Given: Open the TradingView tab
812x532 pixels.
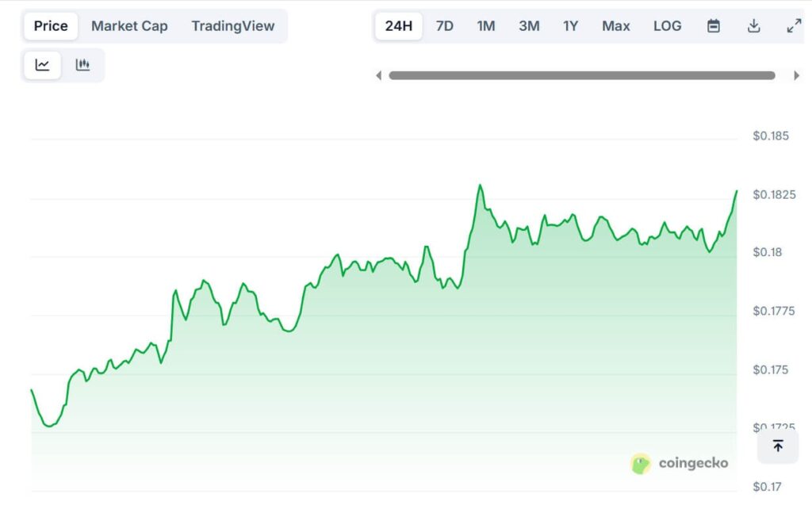Looking at the screenshot, I should point(232,26).
